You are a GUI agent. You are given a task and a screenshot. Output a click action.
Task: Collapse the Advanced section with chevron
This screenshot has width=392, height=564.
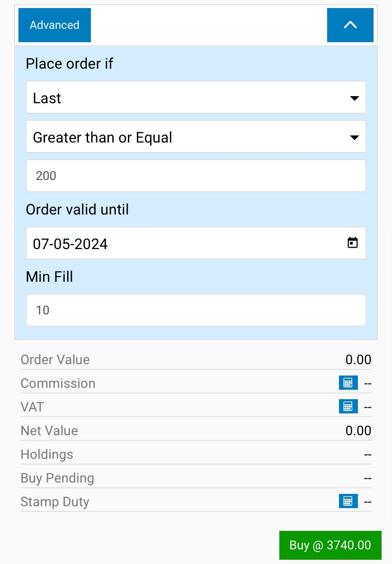tap(350, 25)
